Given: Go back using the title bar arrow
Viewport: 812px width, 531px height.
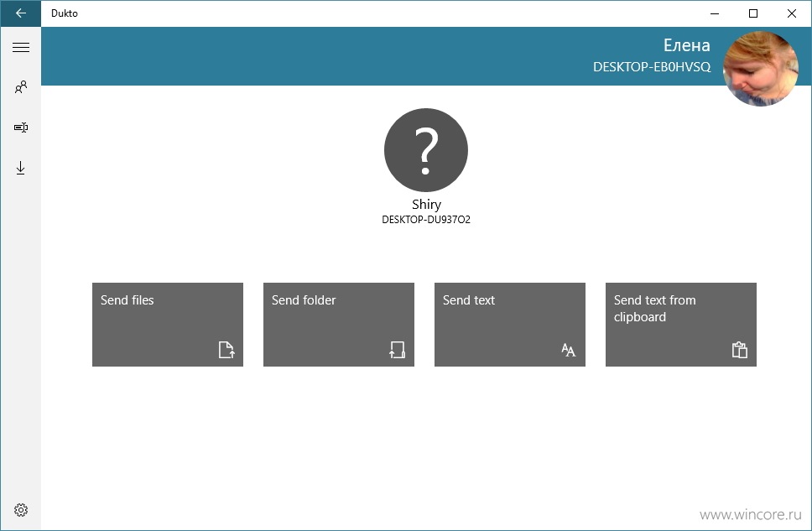Looking at the screenshot, I should coord(21,13).
